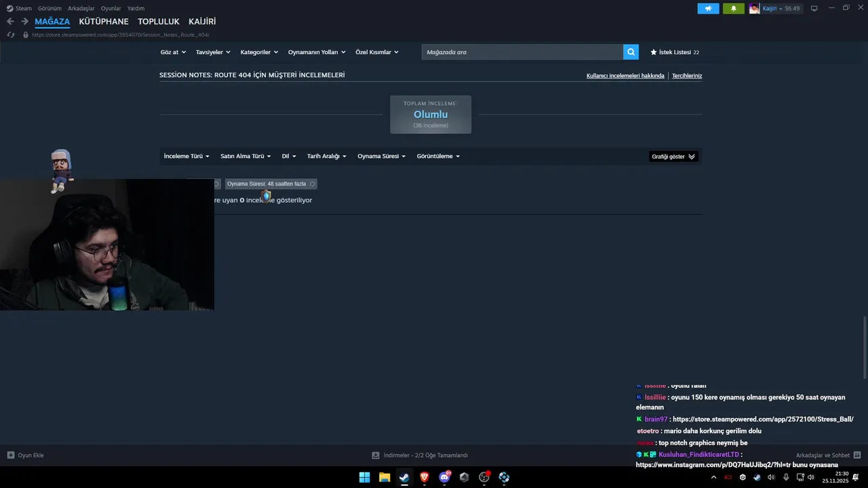Click the Steam icon in system tray
Screen dimensions: 868x488
[757, 477]
